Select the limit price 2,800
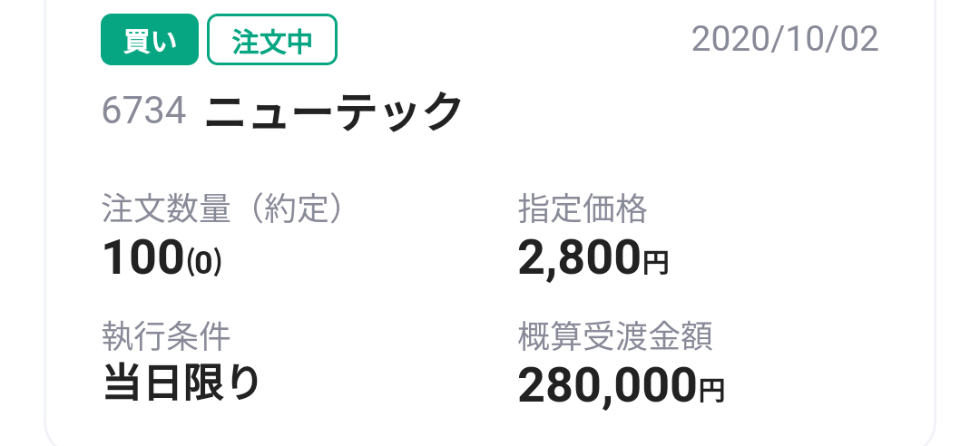This screenshot has height=446, width=980. pyautogui.click(x=579, y=258)
